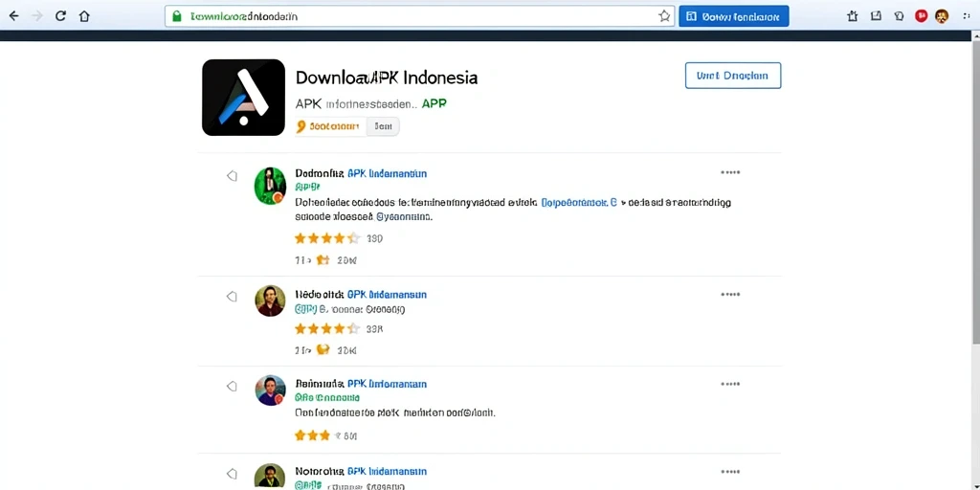Click the blue link inside the first review text

click(579, 203)
